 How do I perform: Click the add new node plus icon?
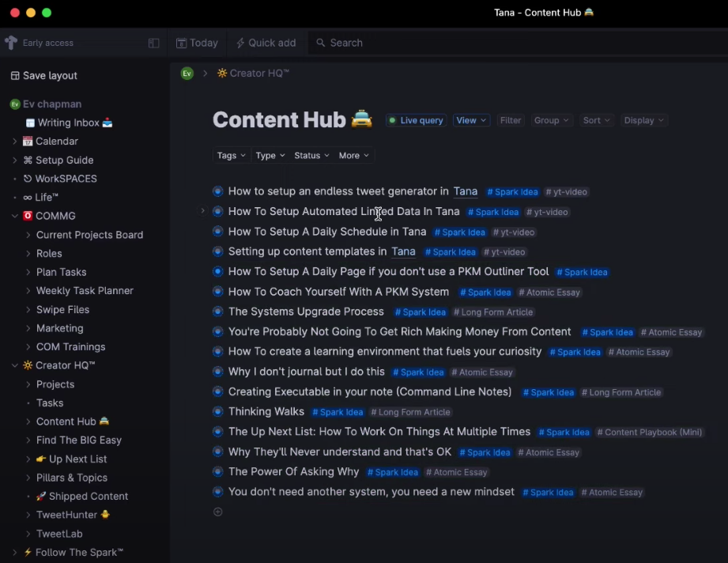point(217,512)
